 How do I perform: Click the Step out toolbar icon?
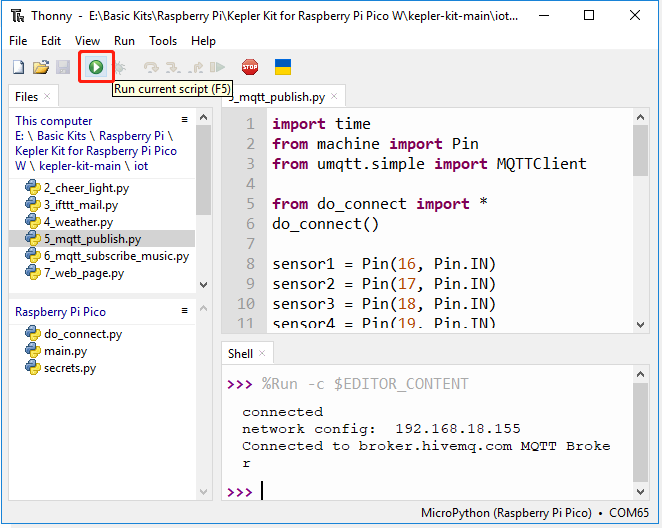pos(195,68)
